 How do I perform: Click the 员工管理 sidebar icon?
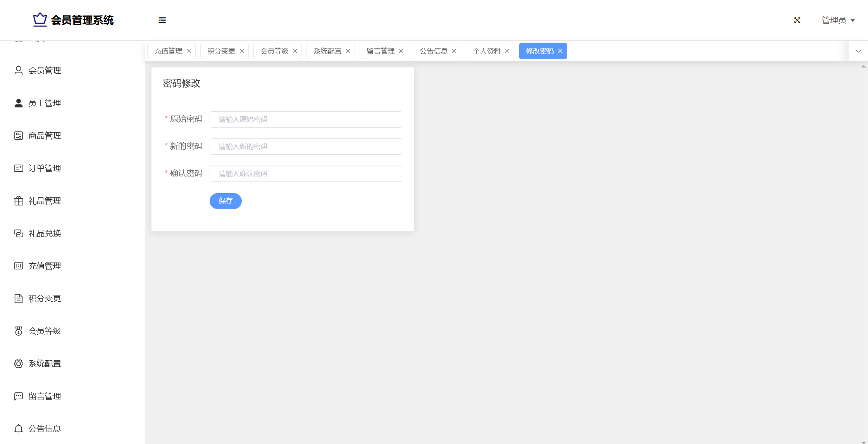click(18, 103)
